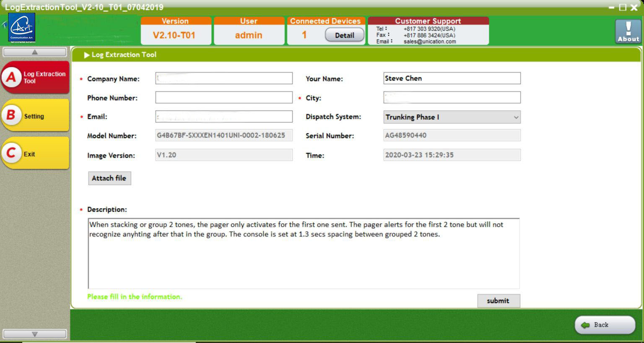The image size is (644, 343).
Task: Show Connected Devices Detail
Action: [344, 35]
